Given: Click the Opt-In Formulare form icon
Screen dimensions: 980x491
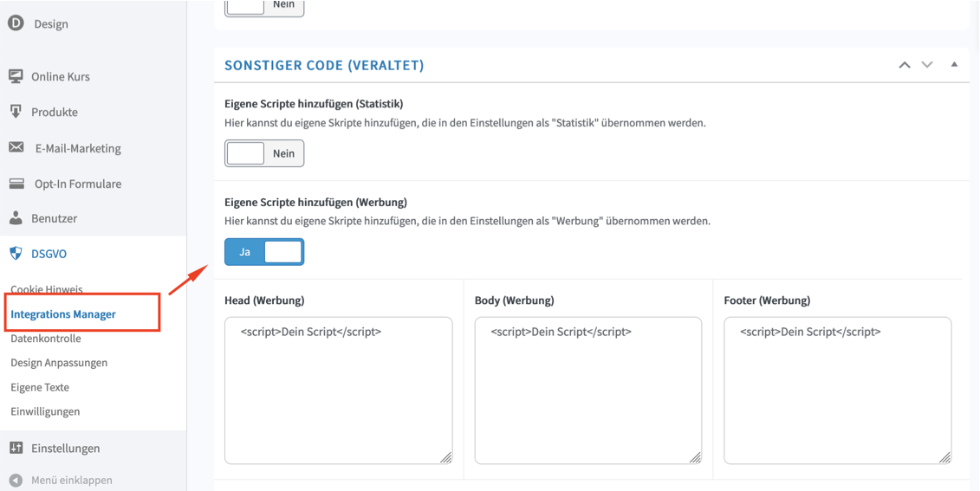Looking at the screenshot, I should [16, 184].
